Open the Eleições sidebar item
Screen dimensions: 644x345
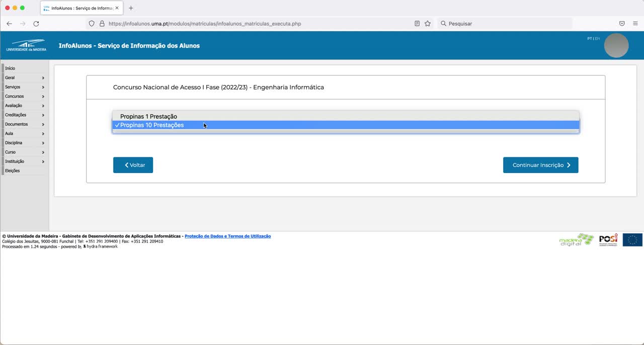click(x=13, y=171)
